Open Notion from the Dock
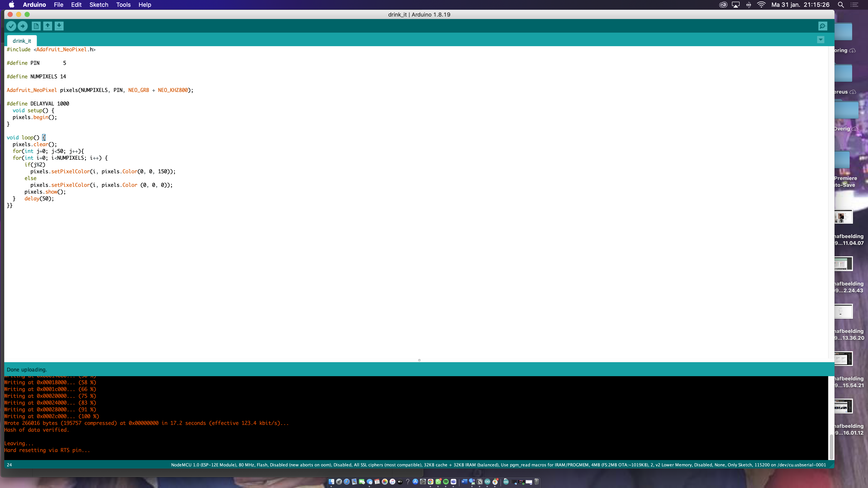 coord(480,482)
